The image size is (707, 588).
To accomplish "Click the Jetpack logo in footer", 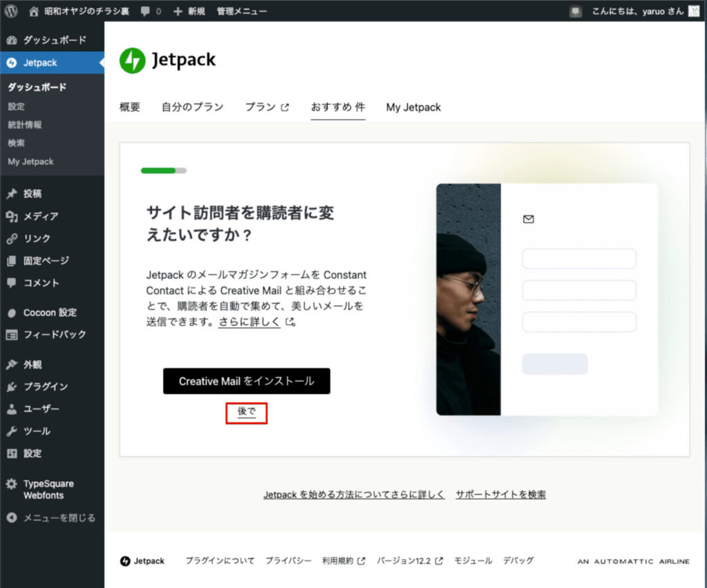I will click(x=142, y=561).
